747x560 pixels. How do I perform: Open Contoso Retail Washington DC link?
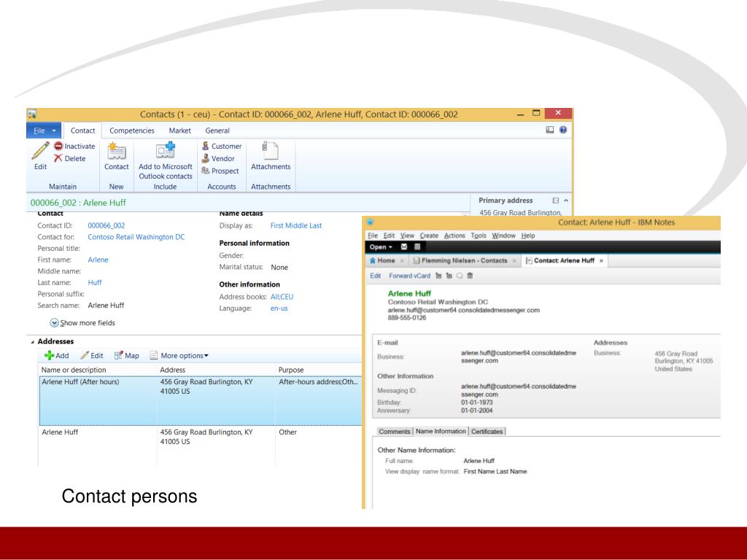coord(136,237)
